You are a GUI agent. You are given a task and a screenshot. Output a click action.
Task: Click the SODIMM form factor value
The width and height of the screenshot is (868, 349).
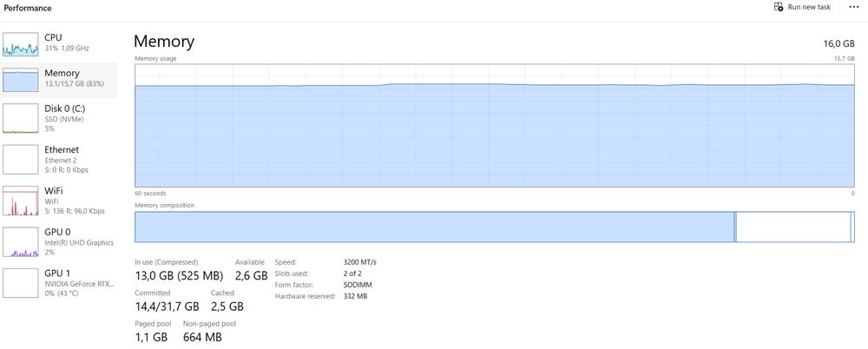point(358,285)
